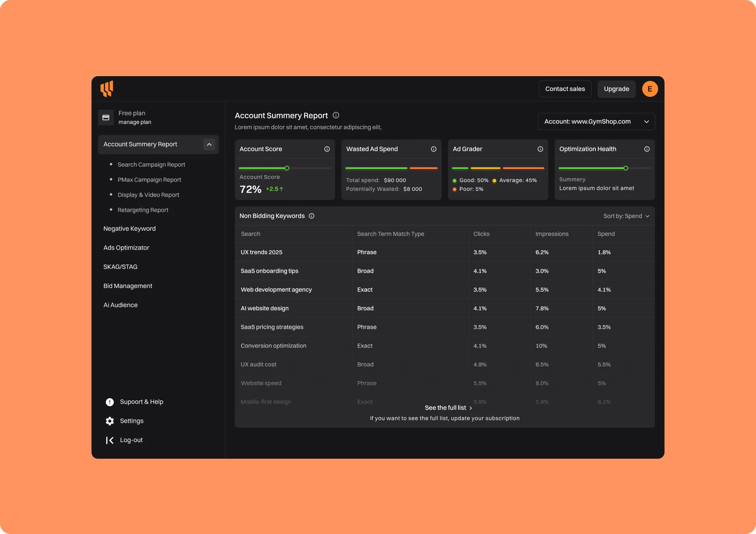Image resolution: width=756 pixels, height=534 pixels.
Task: Show info for Ad Grader card
Action: coord(540,149)
